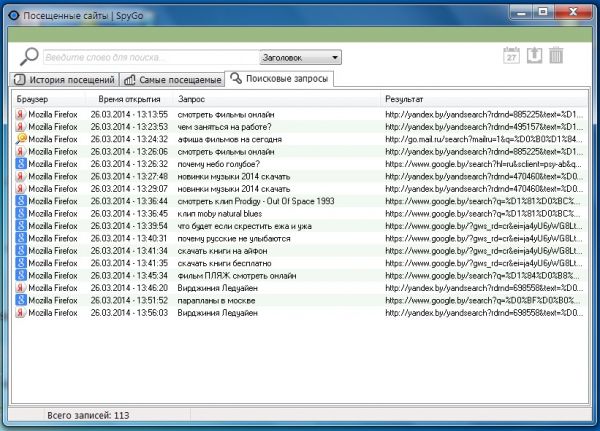This screenshot has width=600, height=431.
Task: Select the Поисковые запросы tab
Action: pyautogui.click(x=279, y=78)
